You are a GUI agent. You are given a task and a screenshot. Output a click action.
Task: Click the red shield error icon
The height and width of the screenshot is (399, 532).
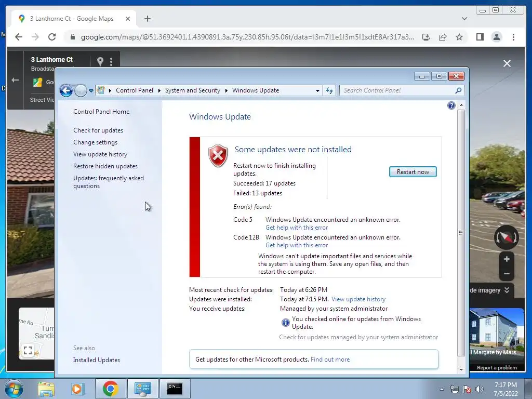coord(218,155)
